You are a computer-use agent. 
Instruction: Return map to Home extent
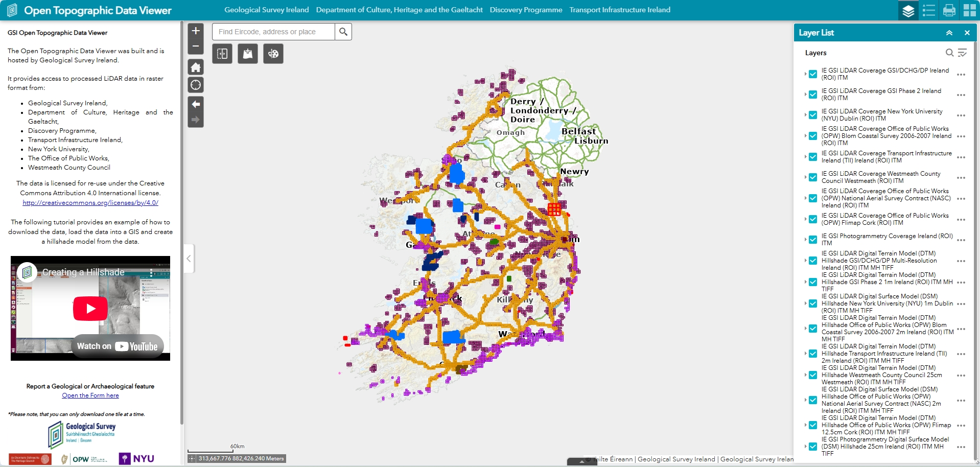tap(196, 67)
